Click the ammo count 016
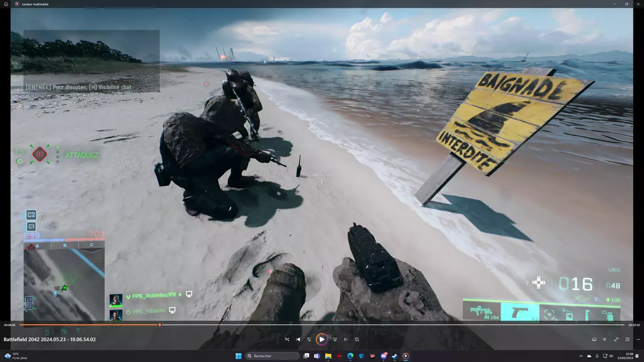644x362 pixels. [x=576, y=284]
